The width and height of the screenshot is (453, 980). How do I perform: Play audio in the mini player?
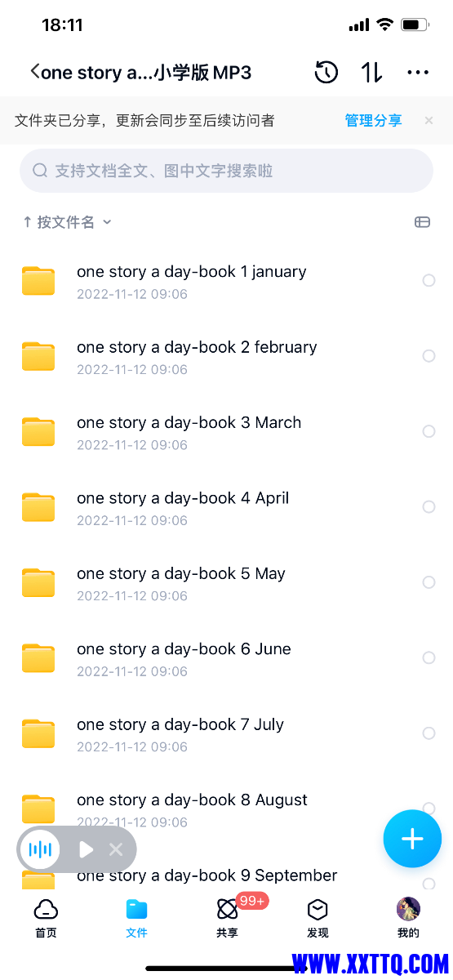(x=86, y=849)
